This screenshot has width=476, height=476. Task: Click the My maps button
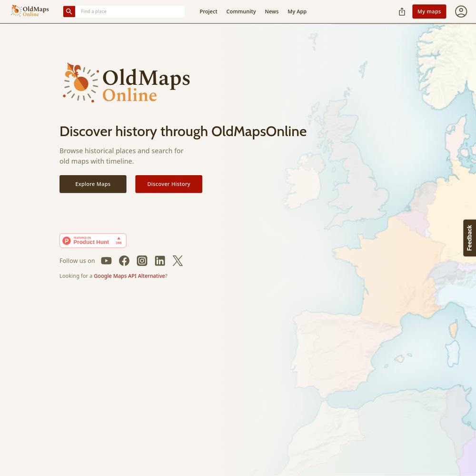point(429,11)
